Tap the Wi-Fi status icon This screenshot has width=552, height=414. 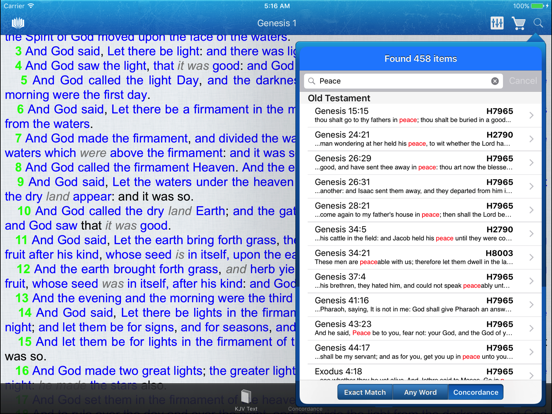[31, 6]
